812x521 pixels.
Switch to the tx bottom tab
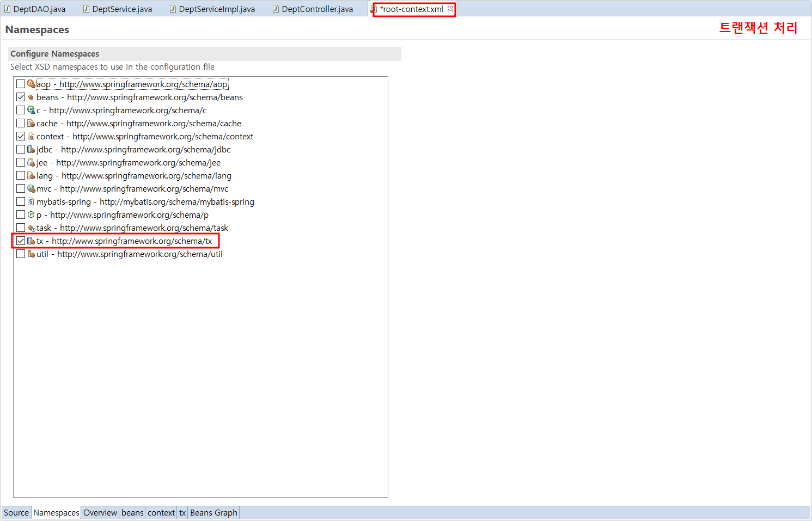182,513
